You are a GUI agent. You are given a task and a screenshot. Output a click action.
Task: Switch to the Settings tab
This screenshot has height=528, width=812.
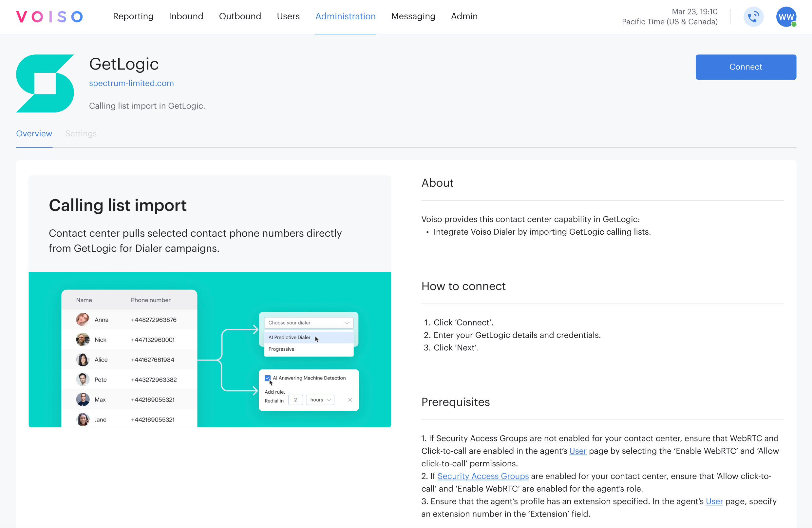click(x=81, y=133)
